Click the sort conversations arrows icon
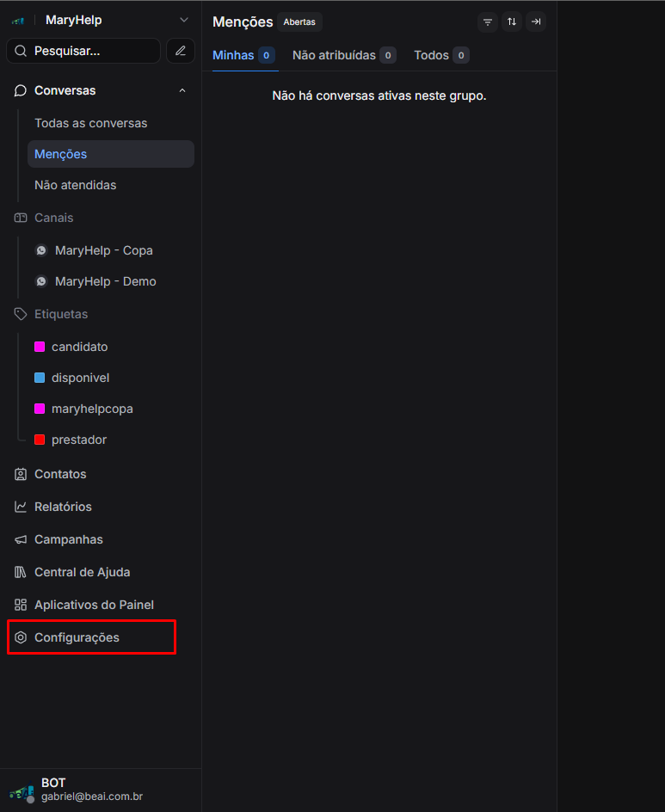Screen dimensions: 665x812 [512, 22]
